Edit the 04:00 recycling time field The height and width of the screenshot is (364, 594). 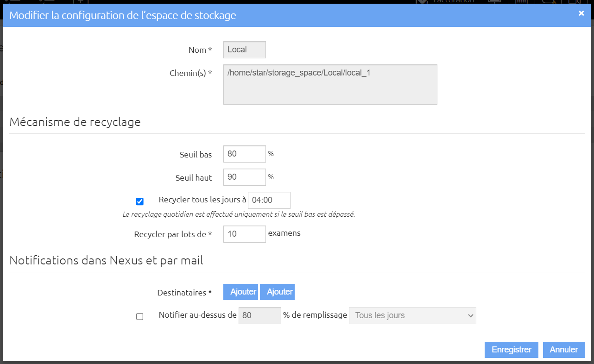[269, 201]
